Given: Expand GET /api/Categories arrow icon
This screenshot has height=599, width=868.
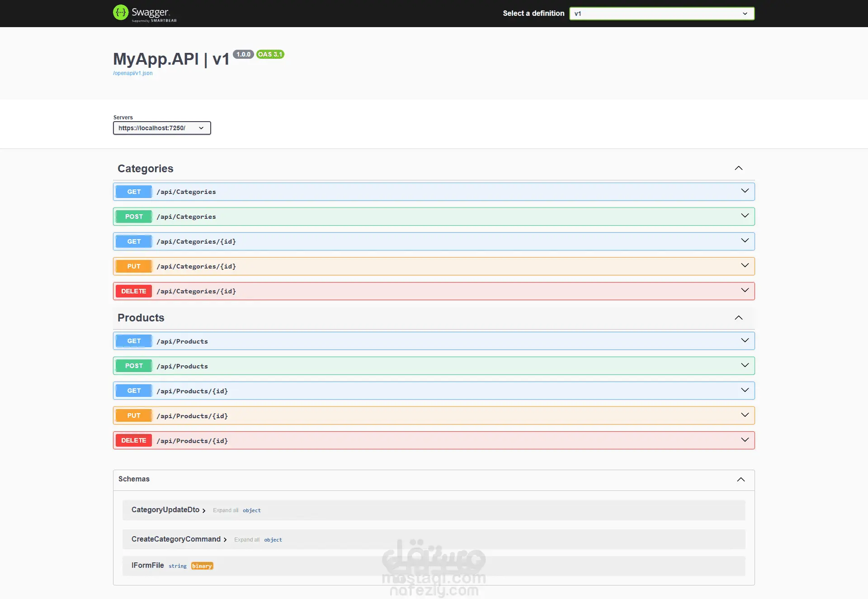Looking at the screenshot, I should 745,191.
